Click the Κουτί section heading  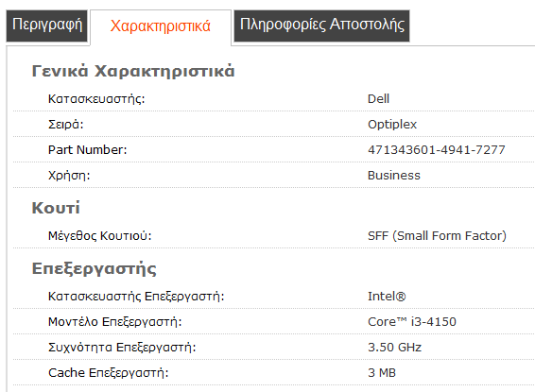tap(56, 208)
